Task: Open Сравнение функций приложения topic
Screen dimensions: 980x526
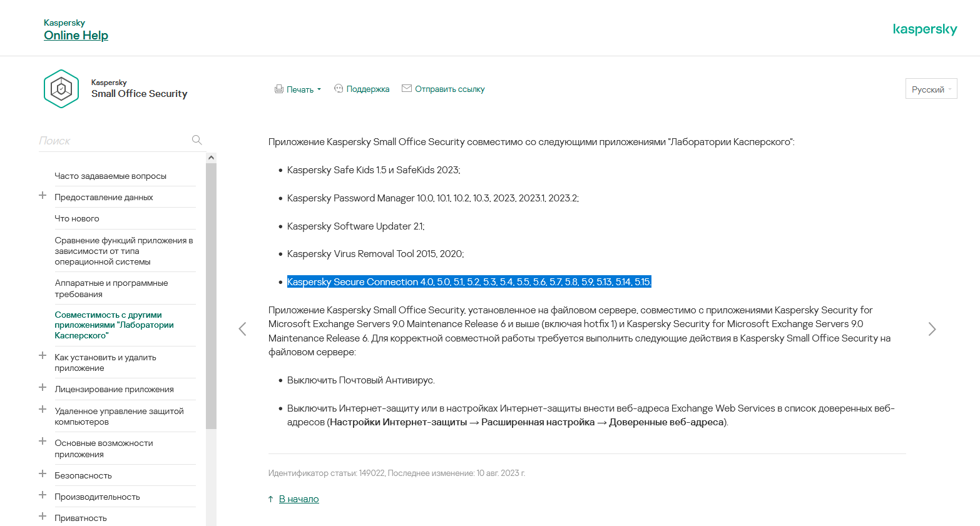Action: click(124, 251)
